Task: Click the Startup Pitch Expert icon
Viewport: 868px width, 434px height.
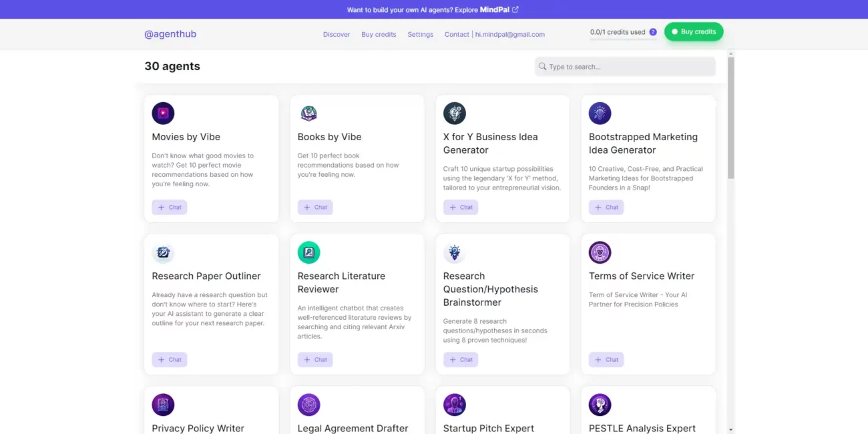Action: pos(455,405)
